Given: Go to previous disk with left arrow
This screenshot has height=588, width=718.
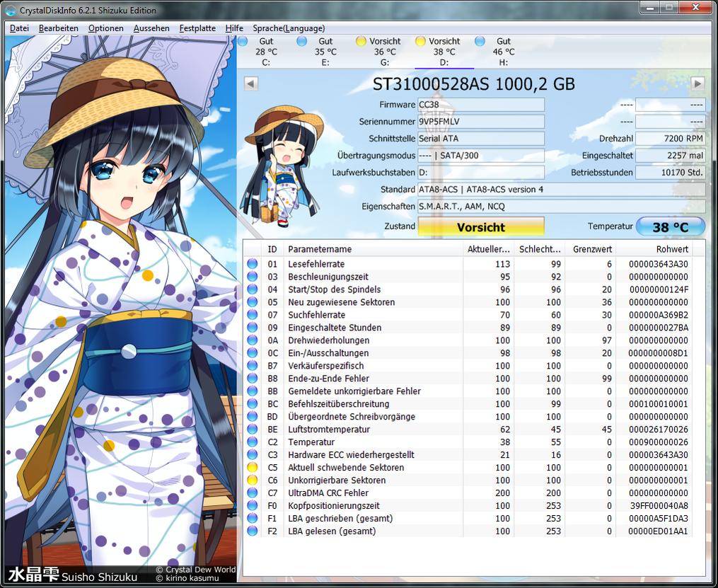Looking at the screenshot, I should click(x=250, y=83).
